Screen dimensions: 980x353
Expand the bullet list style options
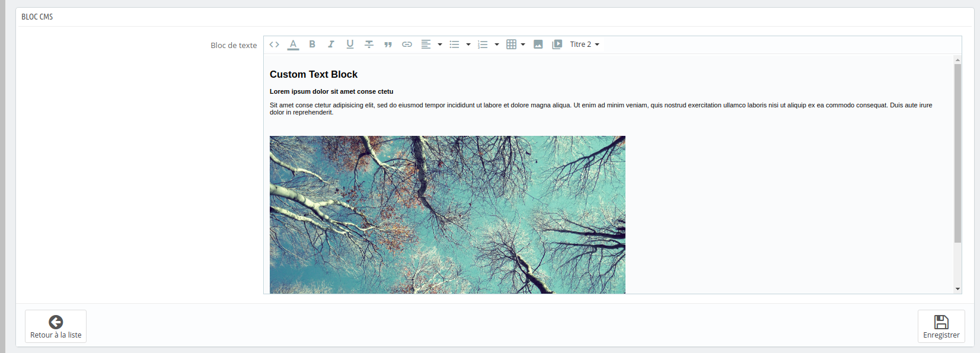click(468, 44)
